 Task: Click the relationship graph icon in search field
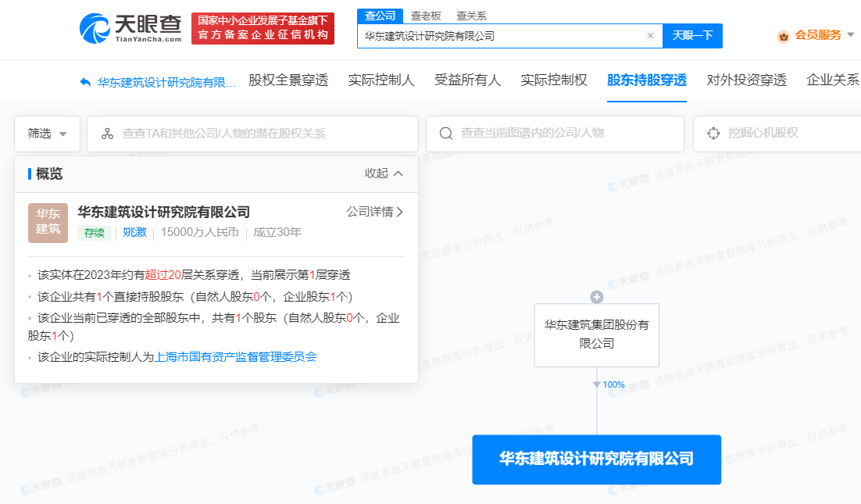tap(107, 134)
